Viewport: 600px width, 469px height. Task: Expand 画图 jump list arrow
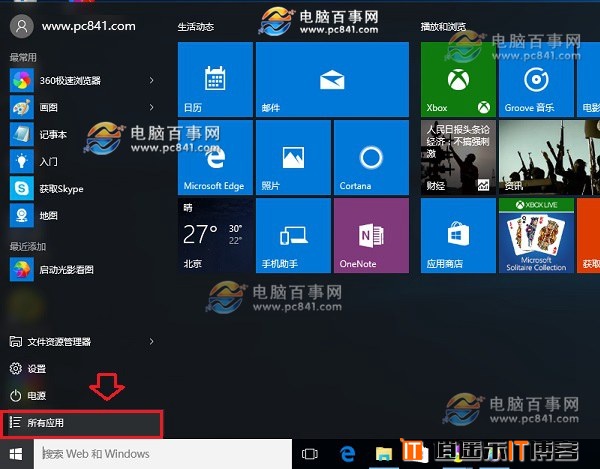tap(152, 107)
